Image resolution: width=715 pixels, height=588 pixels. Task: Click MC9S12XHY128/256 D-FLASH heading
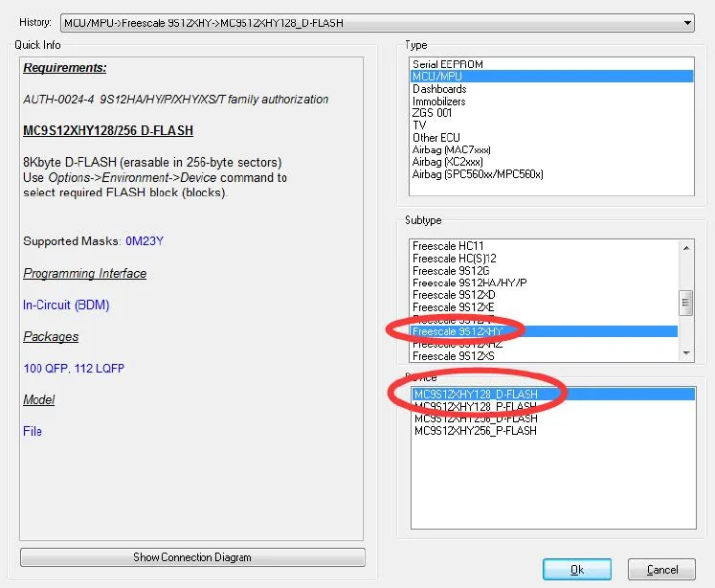[108, 130]
